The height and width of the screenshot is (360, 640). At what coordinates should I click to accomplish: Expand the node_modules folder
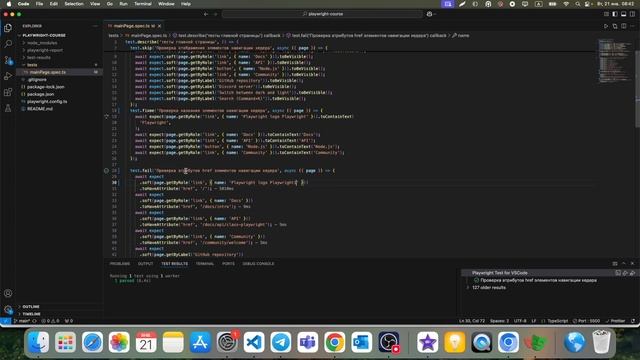coord(42,43)
